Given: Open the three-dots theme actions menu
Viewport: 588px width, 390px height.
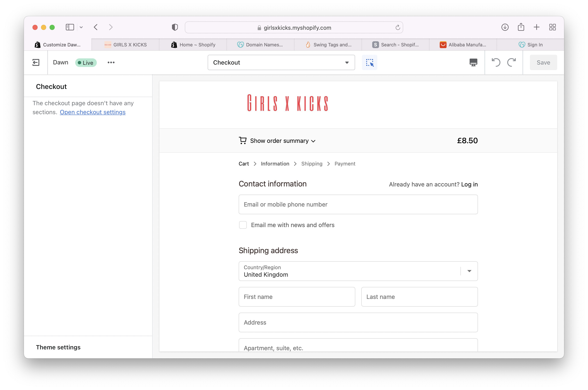Looking at the screenshot, I should [x=111, y=62].
